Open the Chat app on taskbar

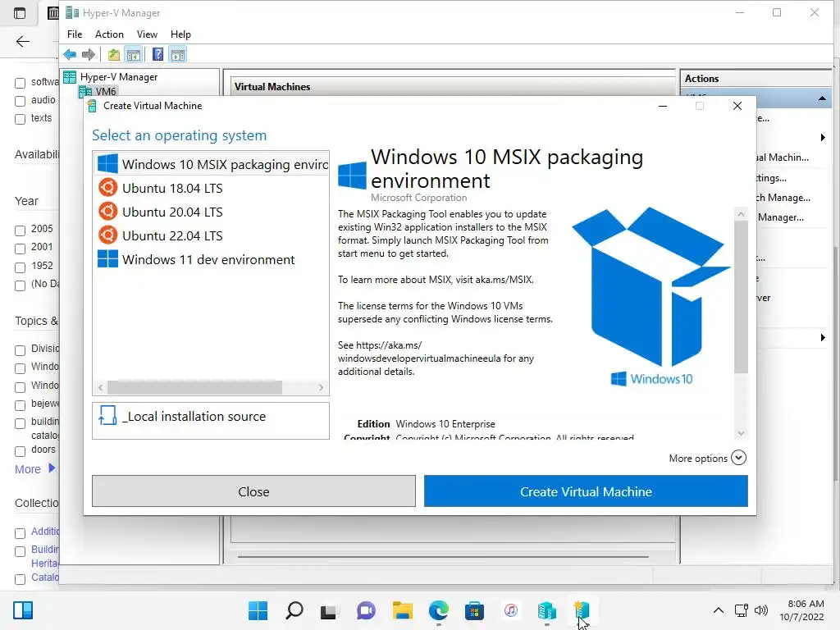pyautogui.click(x=366, y=610)
